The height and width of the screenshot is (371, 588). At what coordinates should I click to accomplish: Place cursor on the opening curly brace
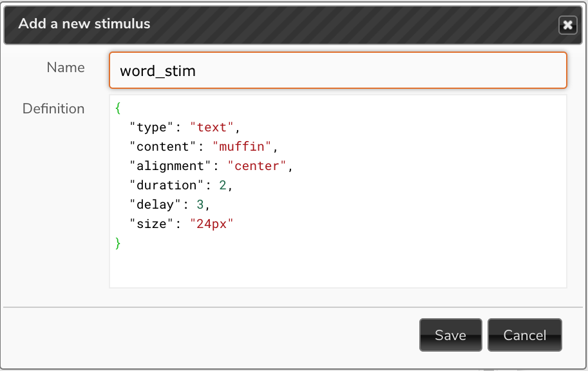(x=118, y=108)
